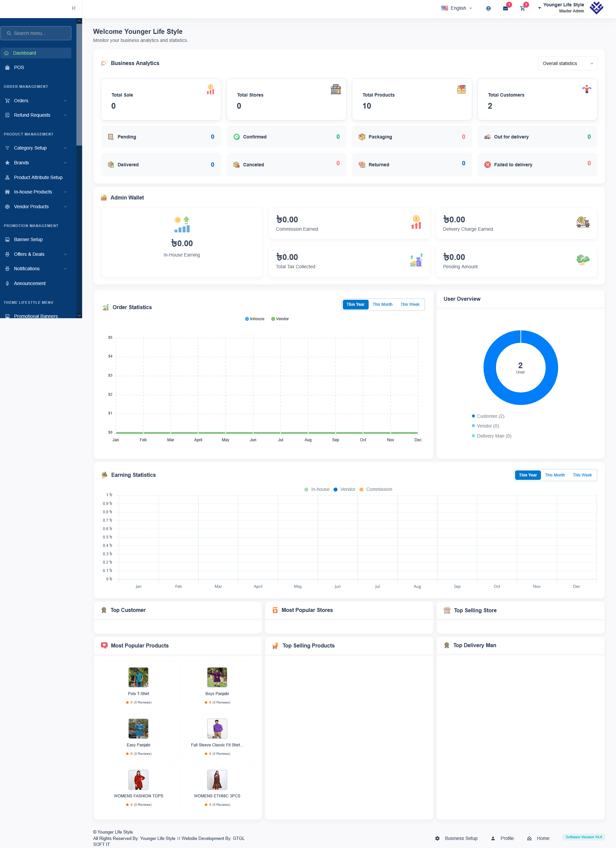Click the Dashboard home icon in sidebar
The height and width of the screenshot is (848, 616).
tap(6, 53)
